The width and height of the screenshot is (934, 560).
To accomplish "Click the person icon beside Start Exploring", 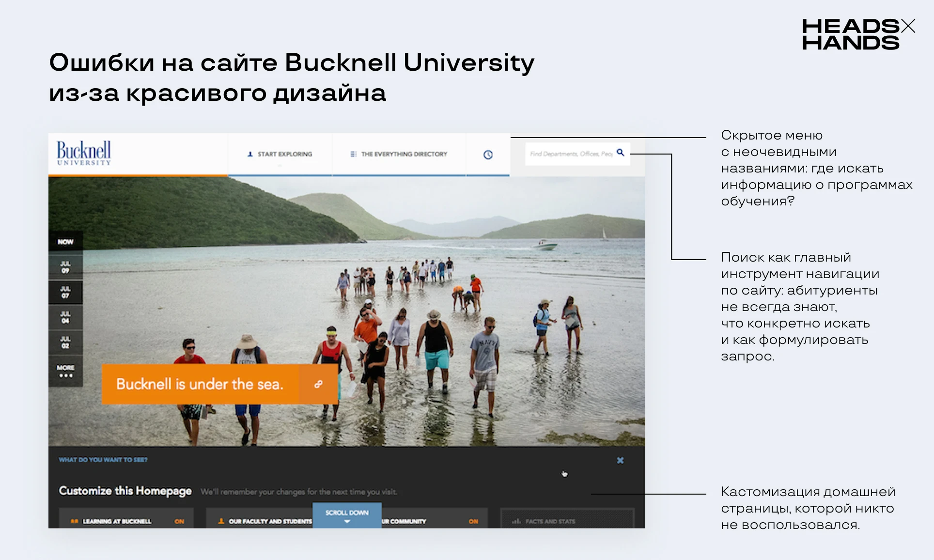I will [250, 154].
